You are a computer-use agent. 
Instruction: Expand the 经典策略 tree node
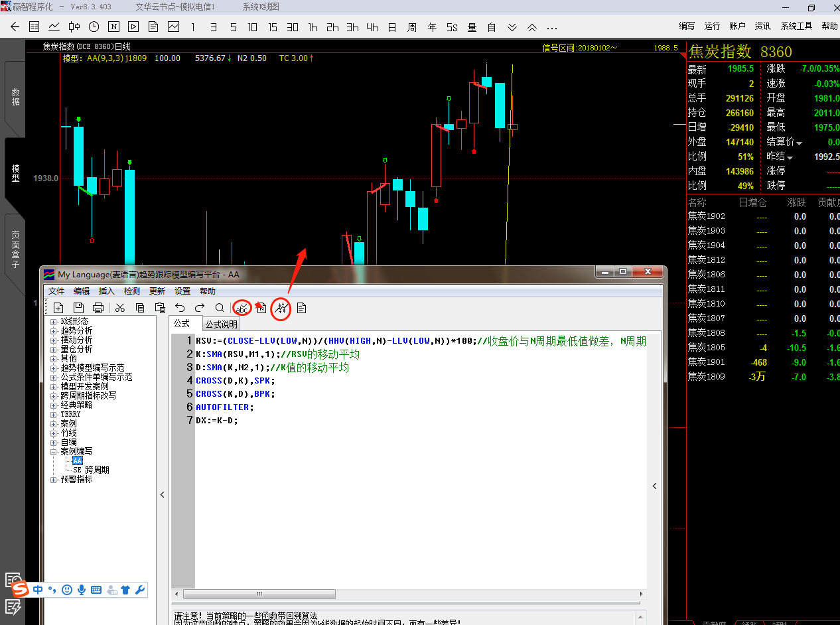click(54, 405)
